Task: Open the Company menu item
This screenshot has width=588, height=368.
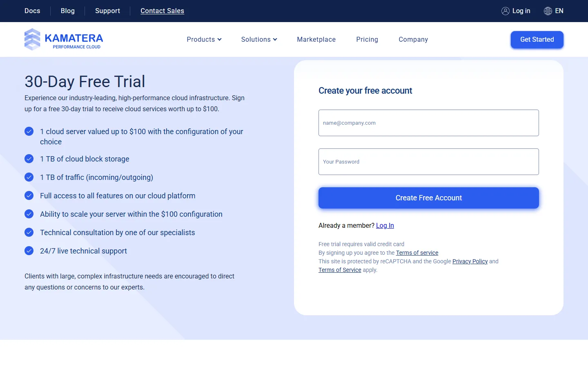Action: (413, 39)
